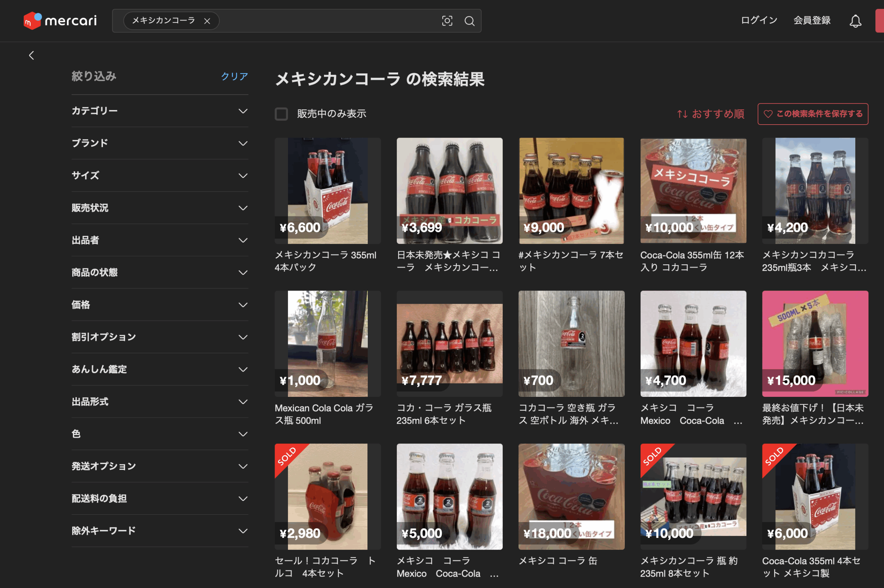The image size is (884, 588).
Task: Expand the サイズ filter
Action: click(x=160, y=176)
